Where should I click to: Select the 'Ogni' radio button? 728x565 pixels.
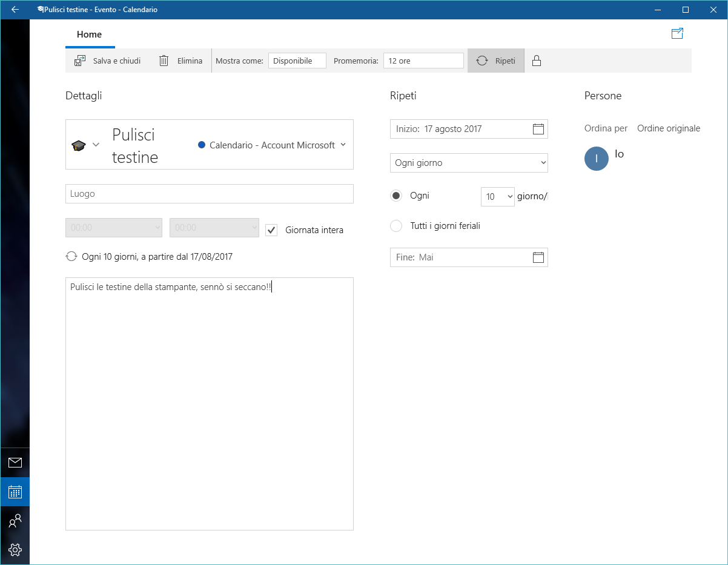[396, 196]
